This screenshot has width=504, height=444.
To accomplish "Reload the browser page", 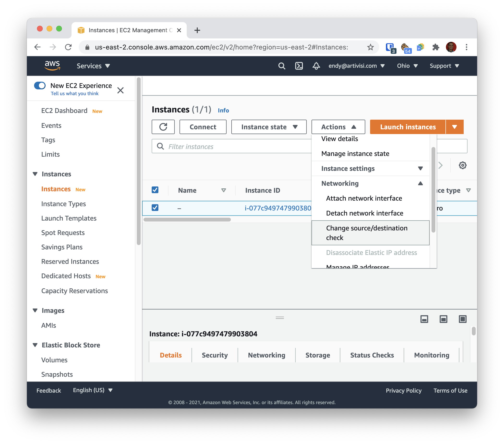I will click(x=68, y=47).
